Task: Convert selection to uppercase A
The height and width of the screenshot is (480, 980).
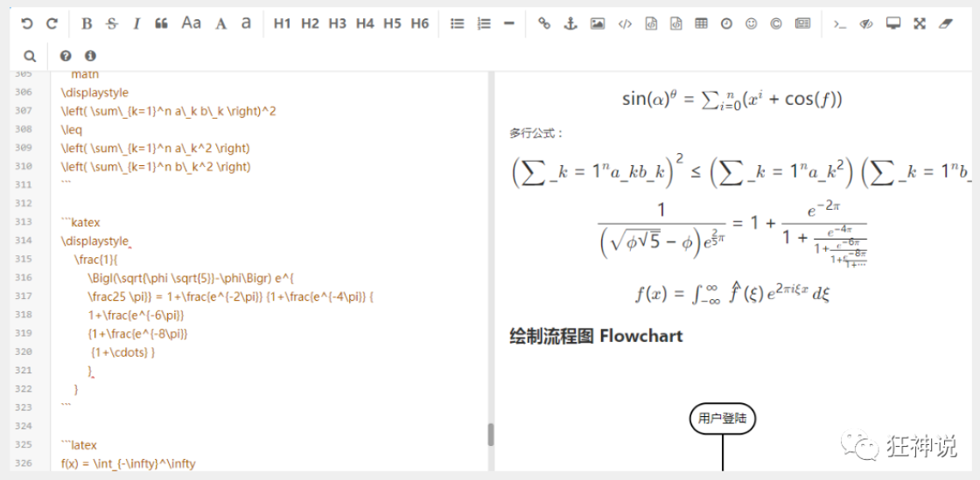Action: [220, 24]
